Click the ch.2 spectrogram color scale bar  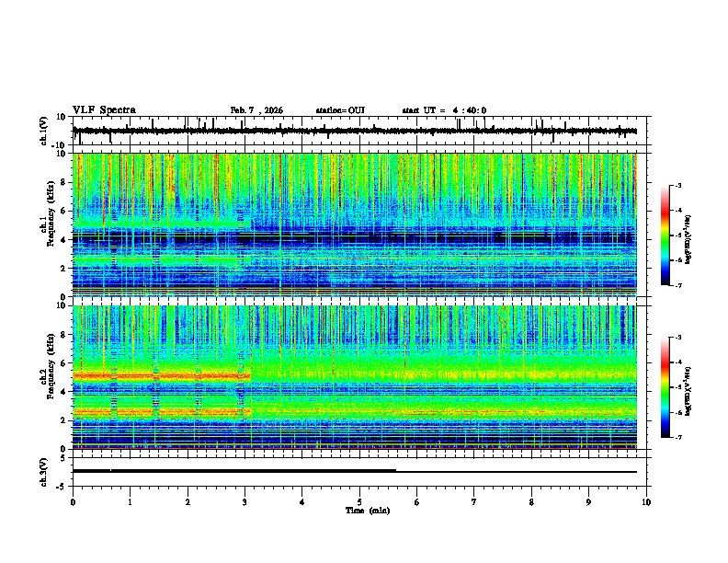pyautogui.click(x=665, y=387)
